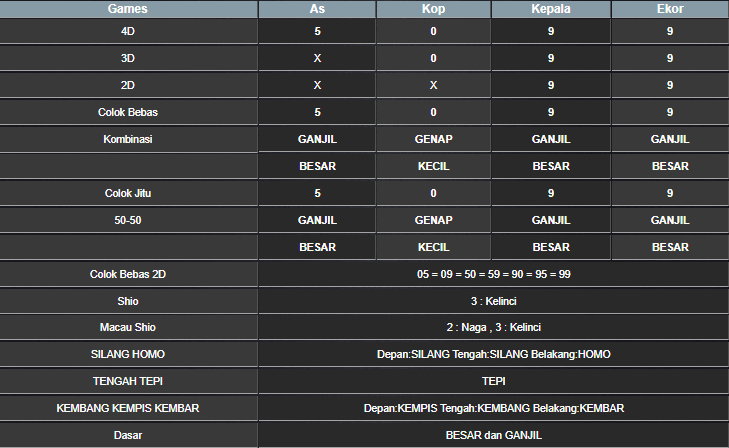
Task: Click the Colok Jitu row label
Action: [x=128, y=193]
